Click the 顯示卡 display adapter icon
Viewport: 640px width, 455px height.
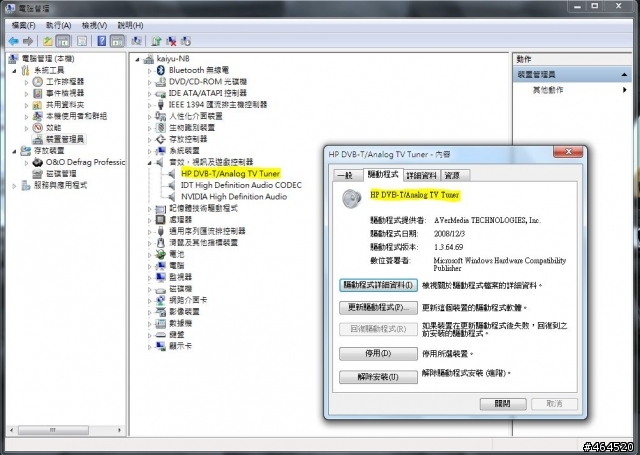tap(161, 346)
